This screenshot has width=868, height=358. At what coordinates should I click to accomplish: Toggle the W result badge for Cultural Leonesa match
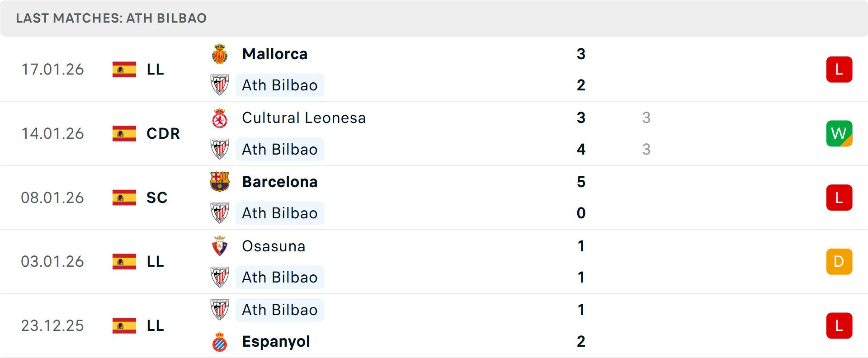tap(839, 133)
